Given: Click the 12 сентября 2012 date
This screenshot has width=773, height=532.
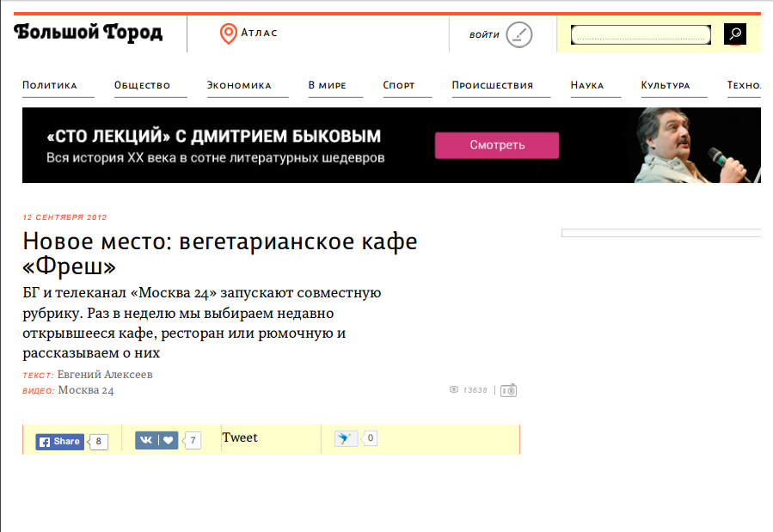Looking at the screenshot, I should [64, 217].
